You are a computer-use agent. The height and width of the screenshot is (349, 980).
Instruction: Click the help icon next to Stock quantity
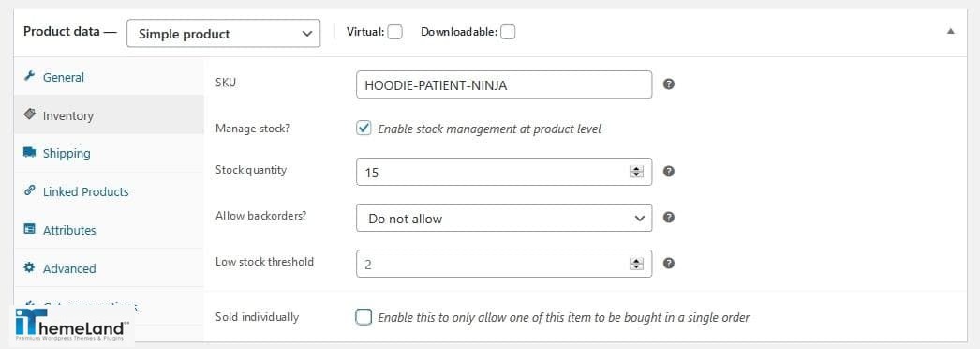(668, 171)
